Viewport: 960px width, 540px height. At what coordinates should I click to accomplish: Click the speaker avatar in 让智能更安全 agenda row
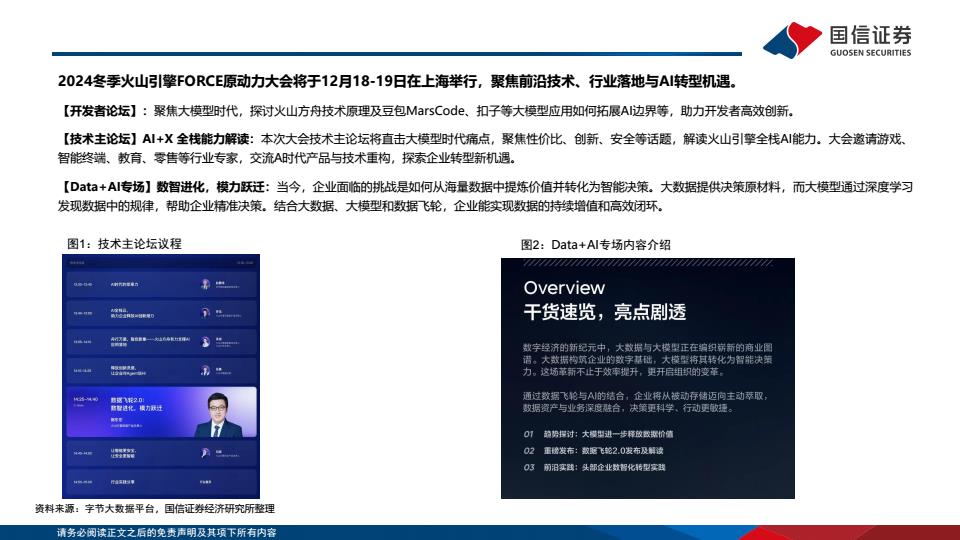coord(206,453)
